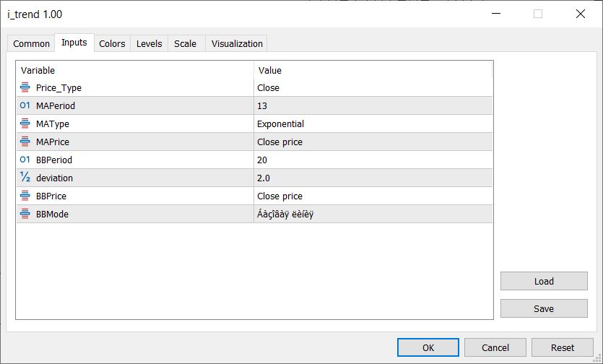Viewport: 603px width, 364px height.
Task: Click the enum icon beside MAPrice
Action: (x=25, y=142)
